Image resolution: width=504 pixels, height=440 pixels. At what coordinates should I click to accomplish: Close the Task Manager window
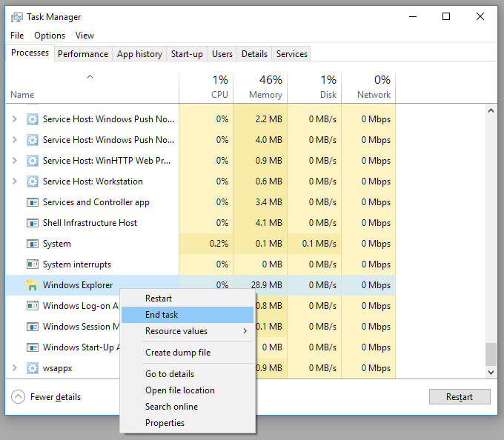[x=480, y=17]
